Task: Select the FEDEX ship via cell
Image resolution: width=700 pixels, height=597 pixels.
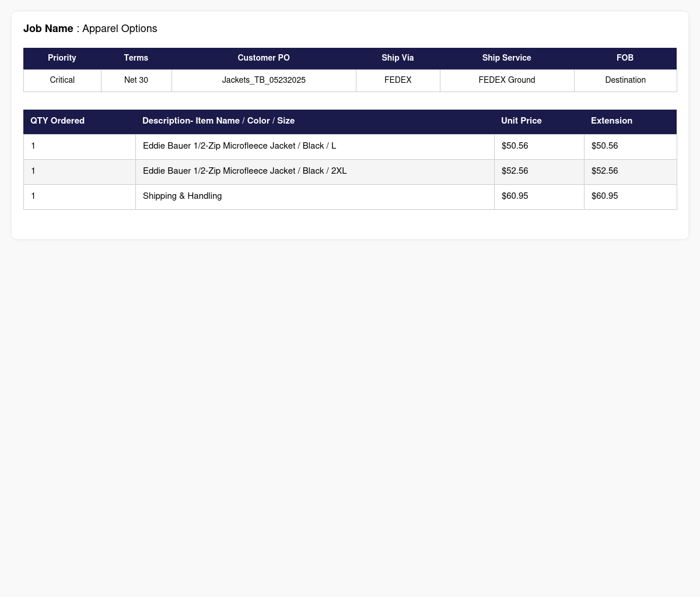Action: pos(398,80)
